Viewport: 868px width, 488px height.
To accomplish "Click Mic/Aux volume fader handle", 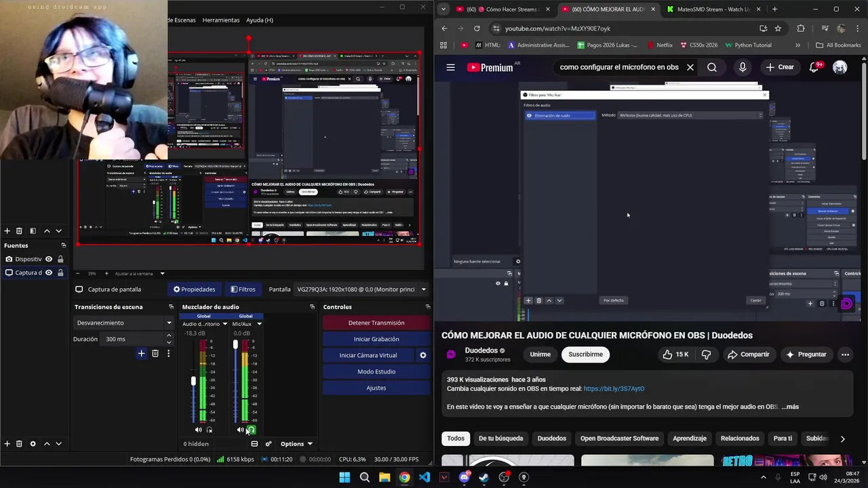I will coord(235,345).
